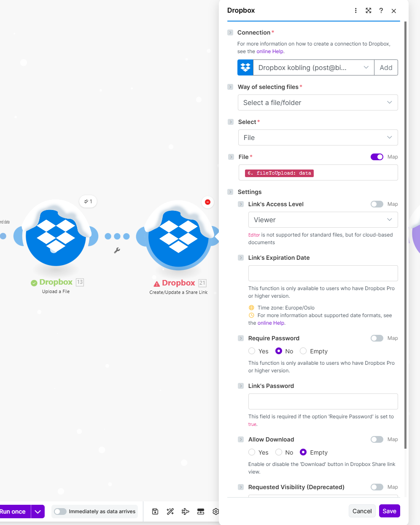This screenshot has width=420, height=525.
Task: Expand the Requested Visibility (Deprecated) chevron
Action: pyautogui.click(x=241, y=487)
